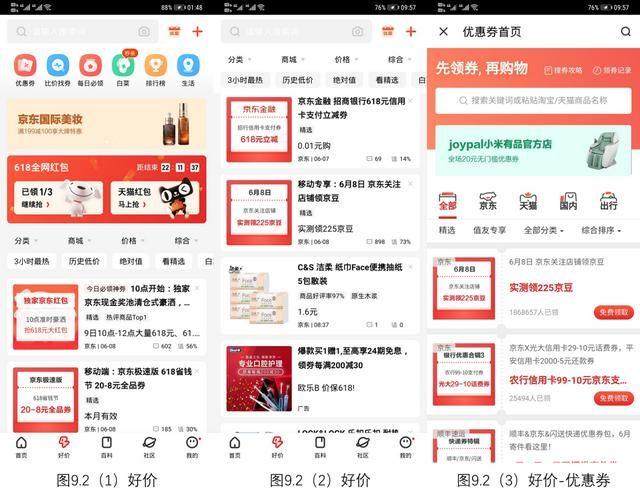Tap 已领1/3 继续抢 red packet button
640x498 pixels.
coord(58,198)
